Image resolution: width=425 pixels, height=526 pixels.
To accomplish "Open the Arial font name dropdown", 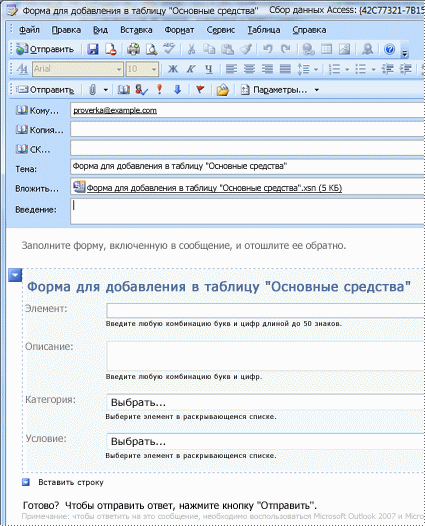I will (x=119, y=69).
